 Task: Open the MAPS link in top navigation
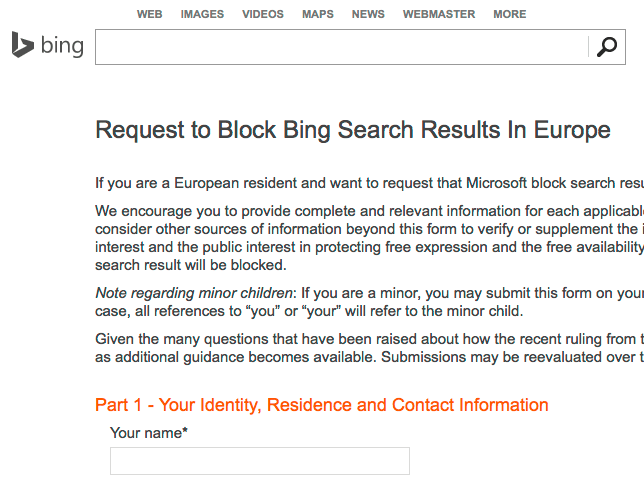coord(318,14)
